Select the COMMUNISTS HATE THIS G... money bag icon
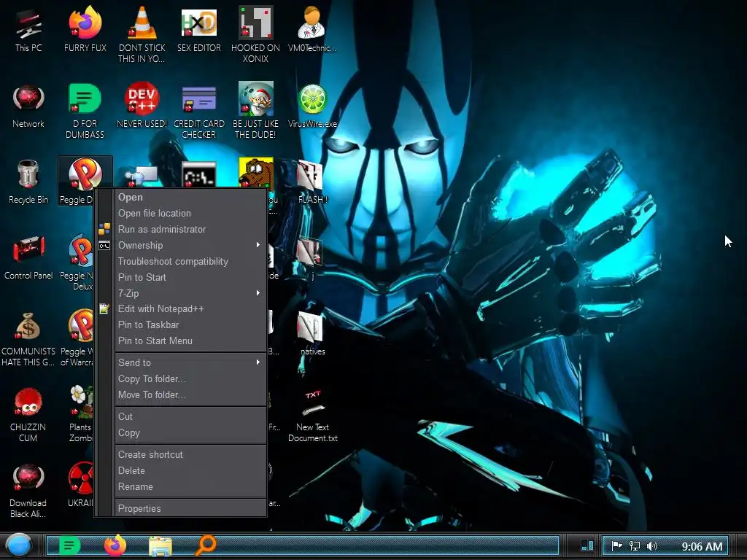The image size is (747, 560). [x=28, y=338]
